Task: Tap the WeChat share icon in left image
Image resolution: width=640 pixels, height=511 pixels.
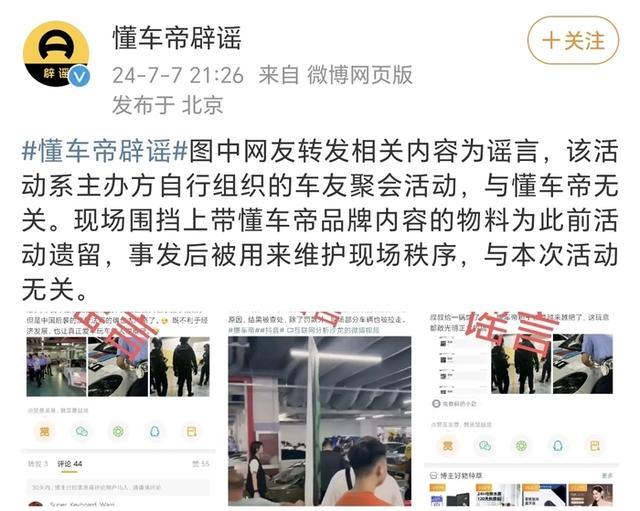Action: pos(81,431)
